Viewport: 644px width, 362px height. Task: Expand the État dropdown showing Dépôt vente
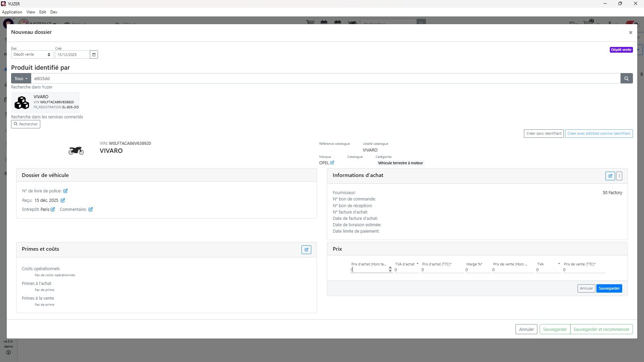(x=32, y=55)
